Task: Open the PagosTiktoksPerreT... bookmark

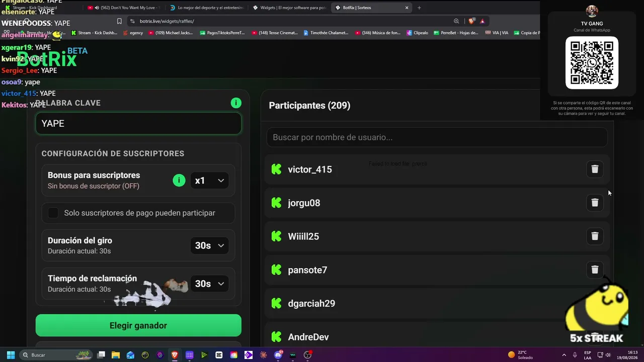Action: click(222, 33)
